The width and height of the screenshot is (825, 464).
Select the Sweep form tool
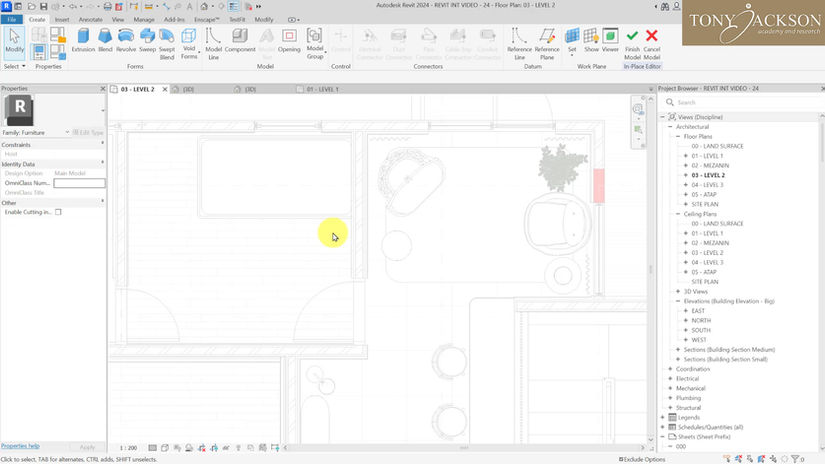pos(147,41)
